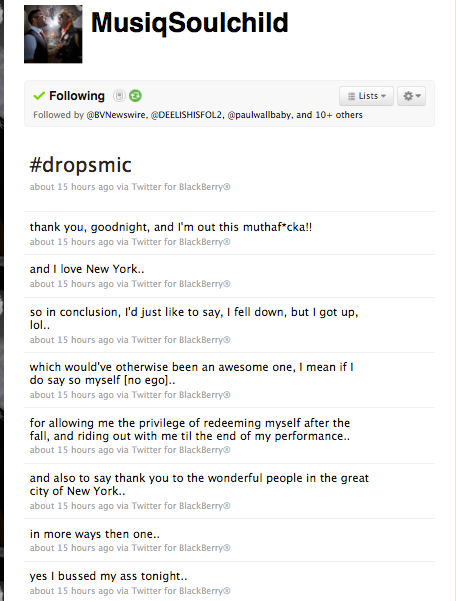This screenshot has width=456, height=601.
Task: Click BlackBerry source link under 'for allowing me' tweet
Action: pyautogui.click(x=181, y=450)
